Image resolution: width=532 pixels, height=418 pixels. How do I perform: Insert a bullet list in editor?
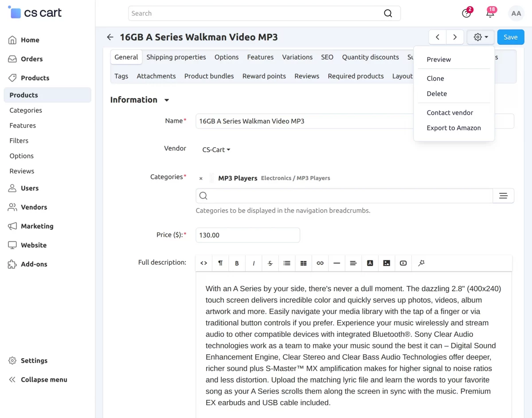287,263
